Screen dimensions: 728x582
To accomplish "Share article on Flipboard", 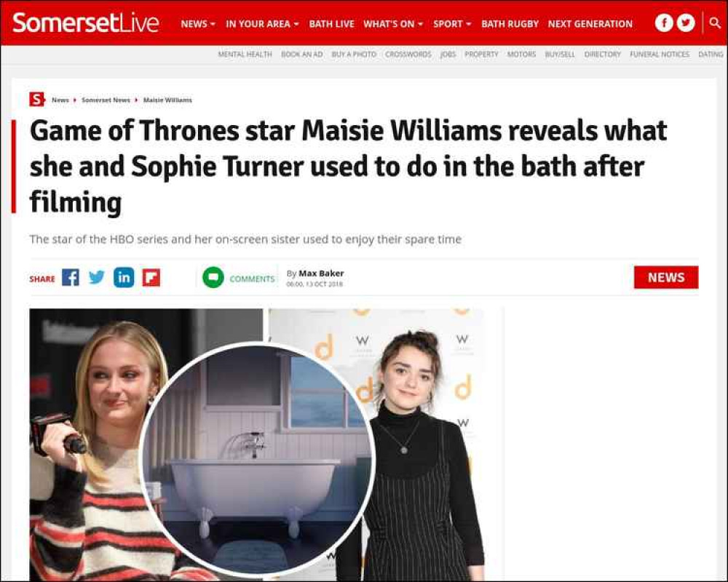I will [151, 277].
